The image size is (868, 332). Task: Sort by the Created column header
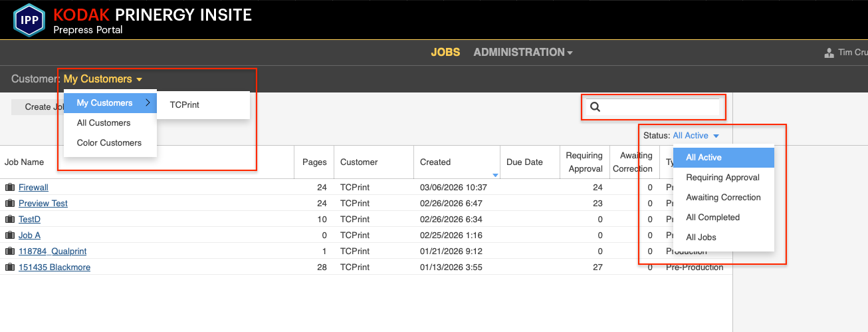435,162
